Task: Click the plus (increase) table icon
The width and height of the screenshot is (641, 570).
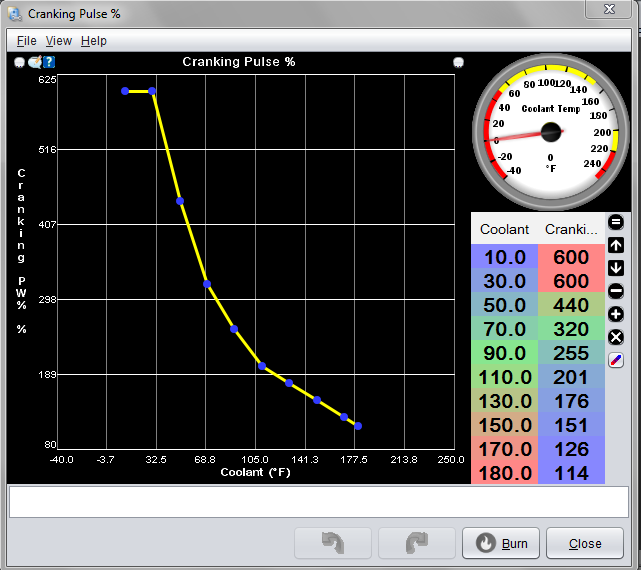Action: [x=616, y=314]
